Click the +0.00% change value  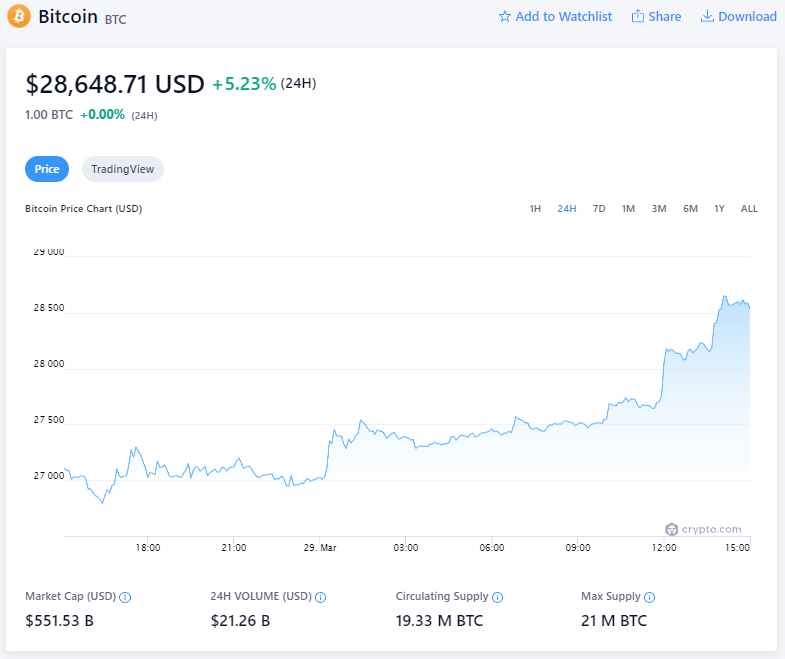click(103, 115)
